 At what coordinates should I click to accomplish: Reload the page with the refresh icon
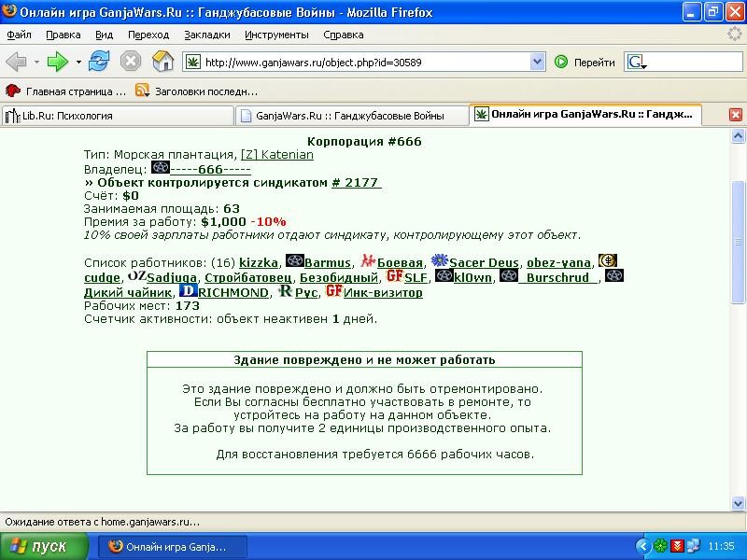(x=99, y=62)
